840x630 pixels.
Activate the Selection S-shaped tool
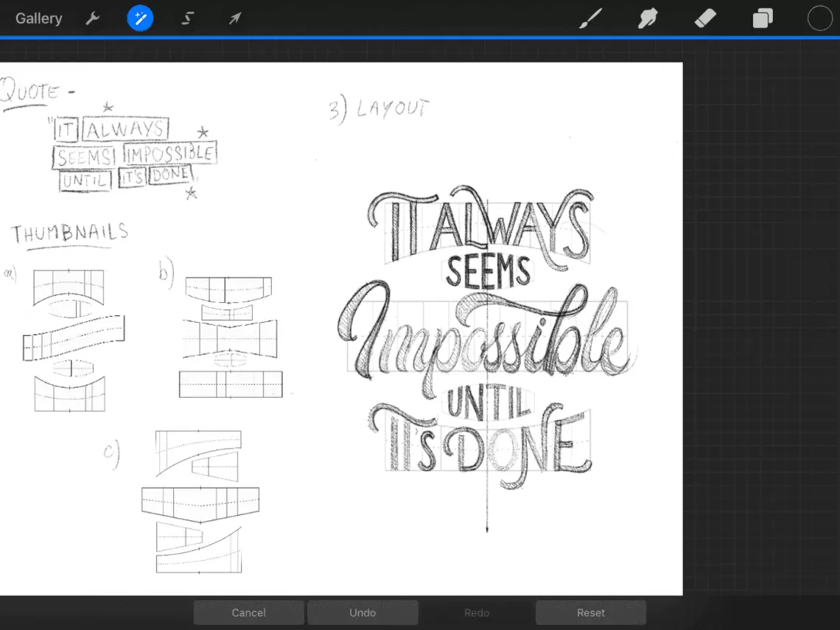coord(187,18)
